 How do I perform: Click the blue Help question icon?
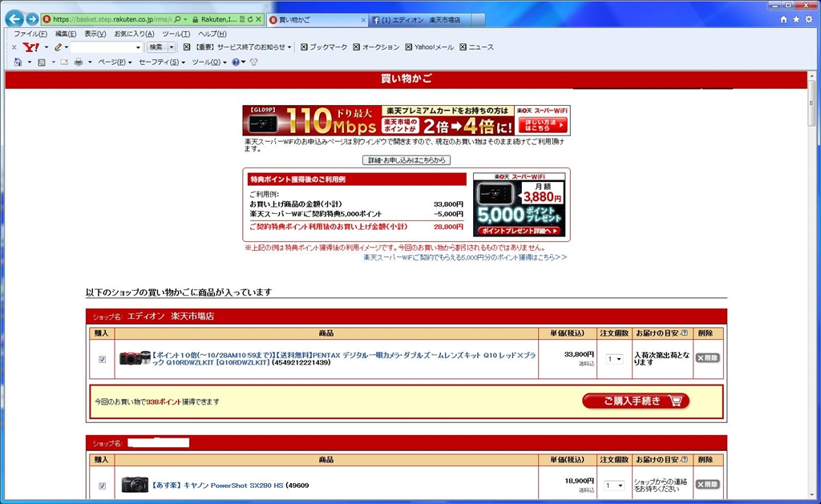pos(236,62)
